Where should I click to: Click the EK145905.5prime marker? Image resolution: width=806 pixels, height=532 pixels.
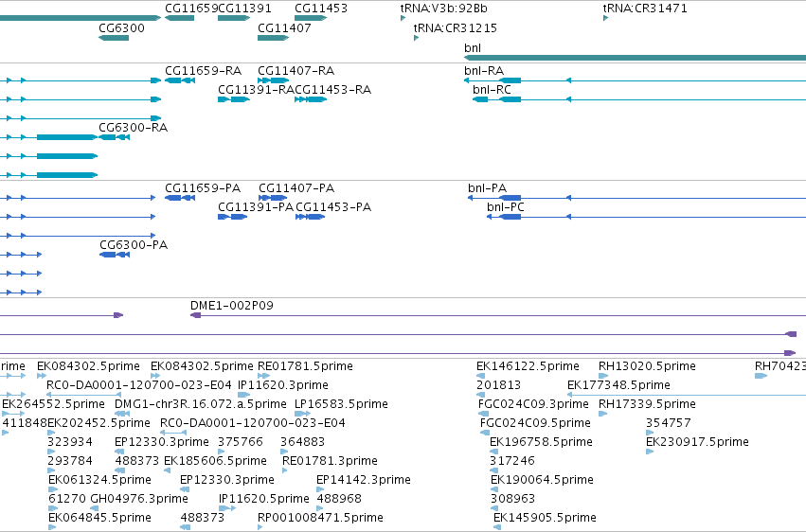tap(497, 527)
